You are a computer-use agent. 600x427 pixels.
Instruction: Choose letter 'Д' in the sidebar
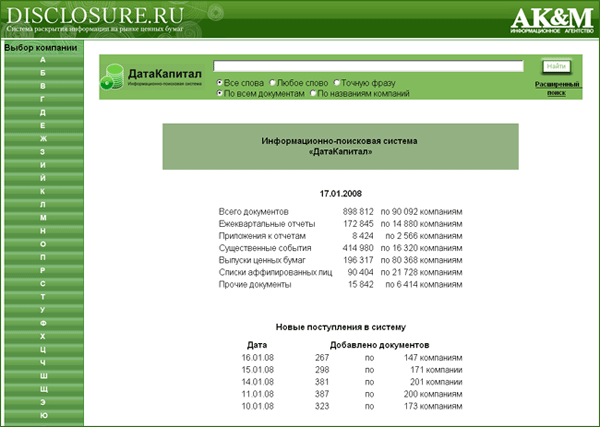coord(43,112)
